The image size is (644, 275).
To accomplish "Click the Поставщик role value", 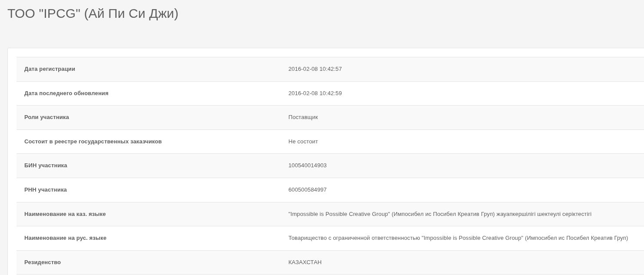I will [x=303, y=117].
